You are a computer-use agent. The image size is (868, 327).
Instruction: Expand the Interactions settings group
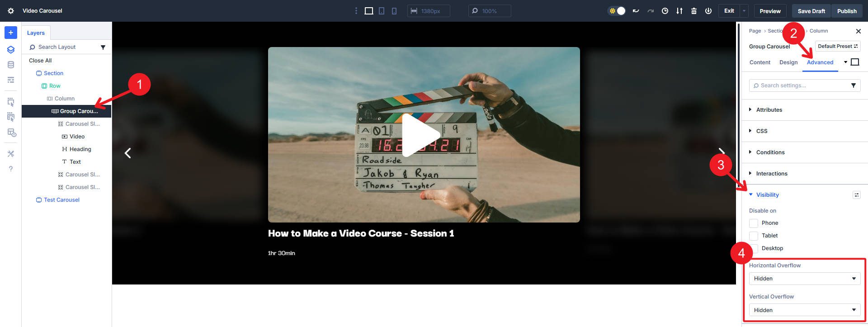click(771, 174)
